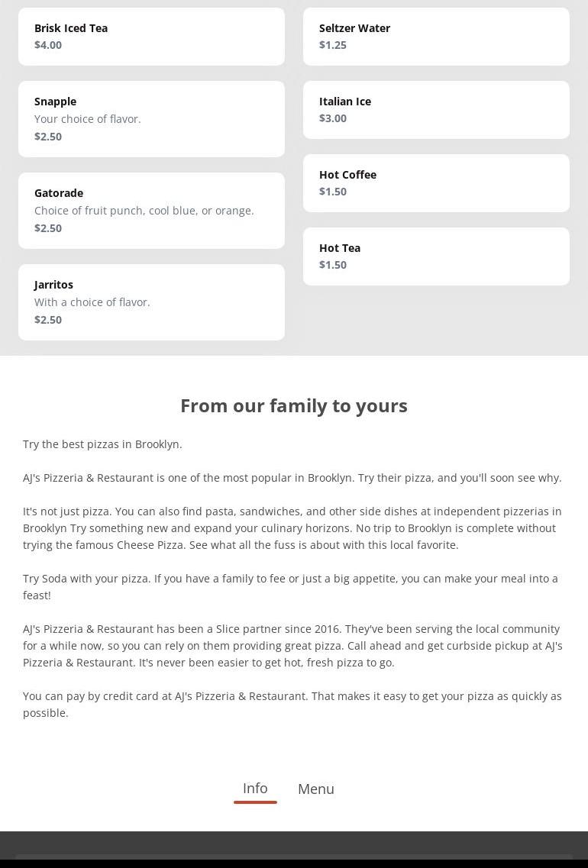Screen dimensions: 588x868
Task: Switch to the Menu tab
Action: 315,789
